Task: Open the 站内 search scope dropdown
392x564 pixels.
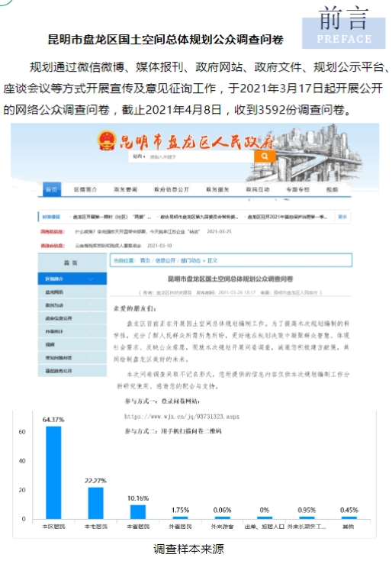Action: coord(139,156)
